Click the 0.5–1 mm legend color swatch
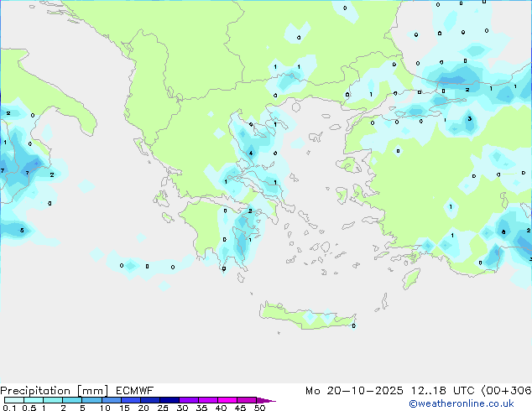This screenshot has width=532, height=411. click(x=34, y=400)
